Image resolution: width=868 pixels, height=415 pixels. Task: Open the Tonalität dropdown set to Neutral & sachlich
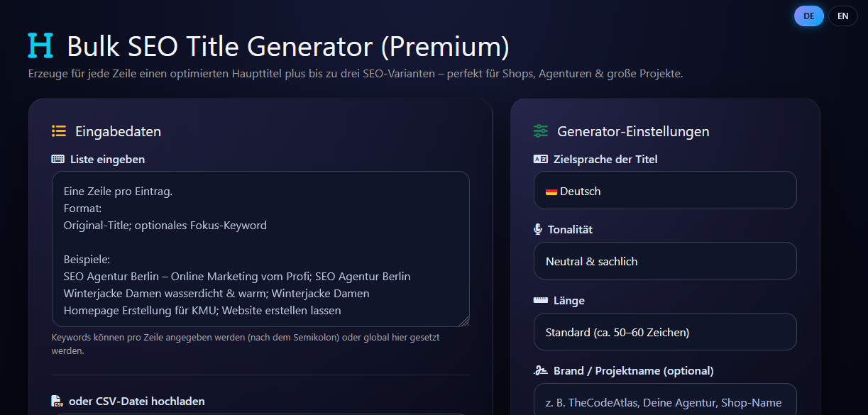point(664,261)
